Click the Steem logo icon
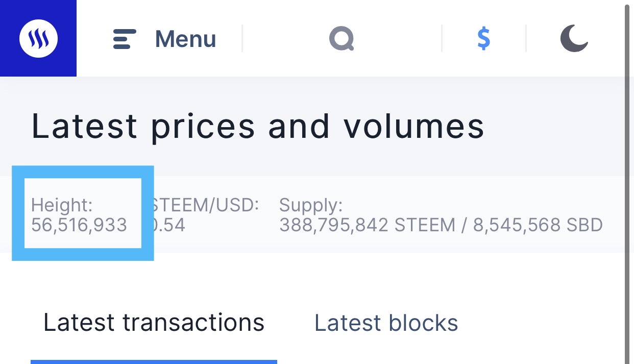Viewport: 634px width, 364px height. point(38,38)
